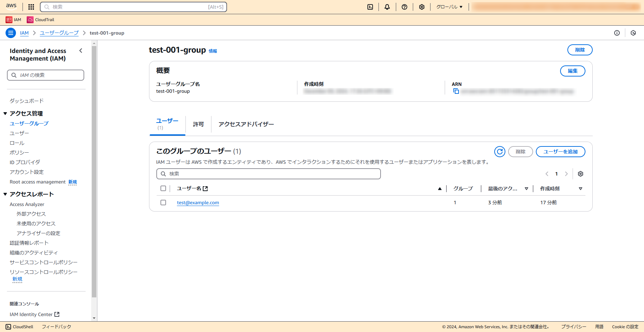
Task: Open the top bar settings gear
Action: pyautogui.click(x=422, y=7)
